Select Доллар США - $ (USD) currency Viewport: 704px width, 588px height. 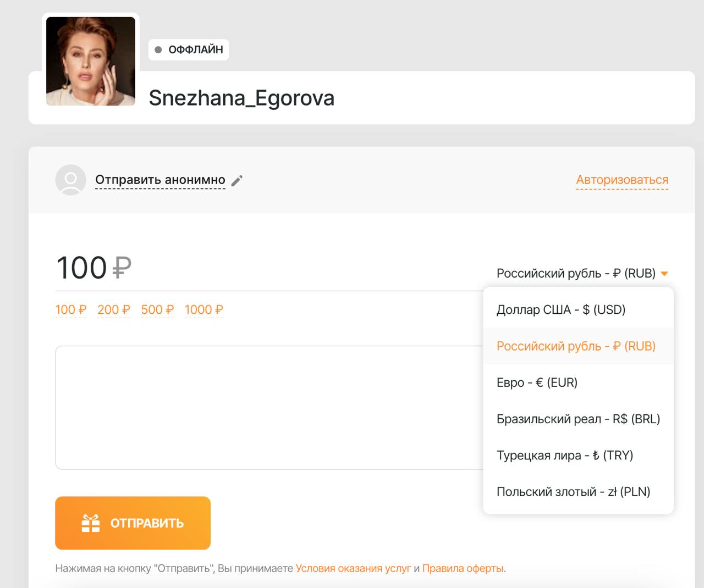[x=560, y=309]
